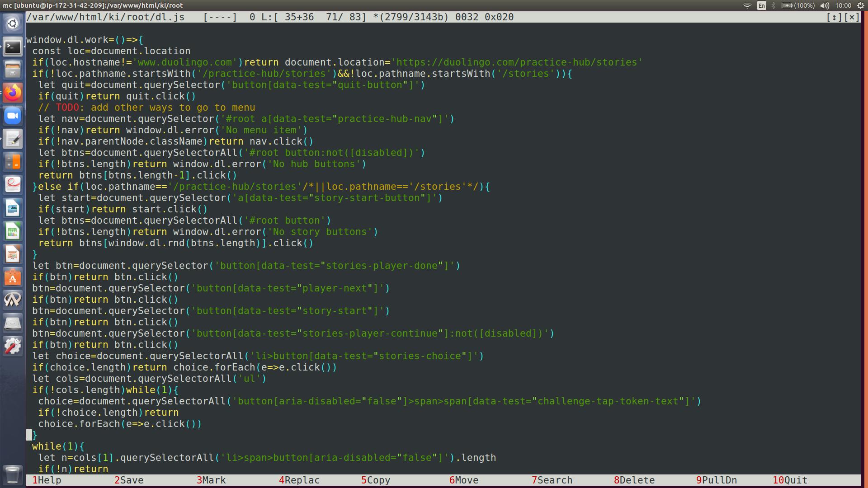Select 4Replac in the function bar
The image size is (868, 488).
pyautogui.click(x=299, y=480)
